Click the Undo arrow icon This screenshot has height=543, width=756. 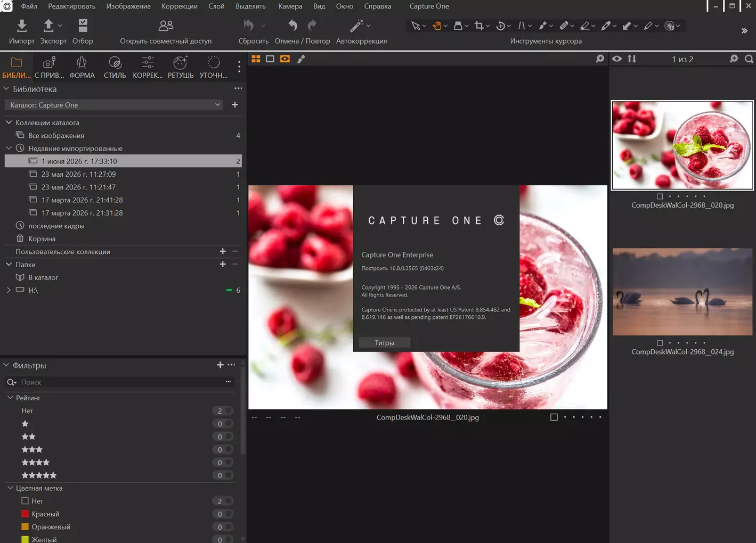[292, 26]
